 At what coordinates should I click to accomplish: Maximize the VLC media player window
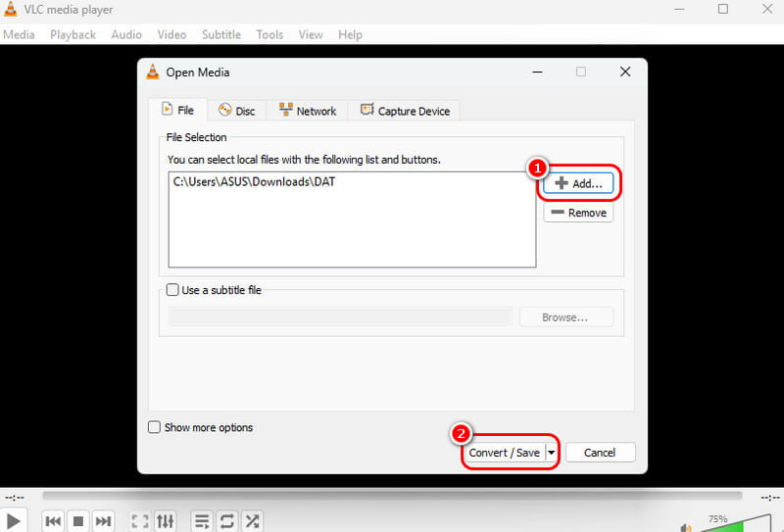(723, 9)
